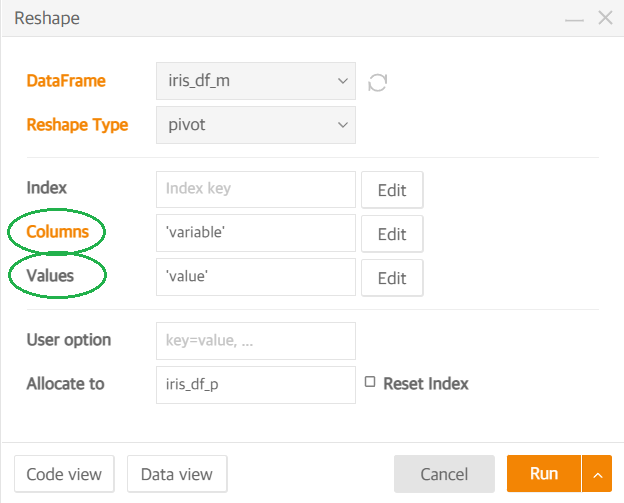Expand the Run options arrow
This screenshot has width=624, height=503.
click(x=597, y=474)
